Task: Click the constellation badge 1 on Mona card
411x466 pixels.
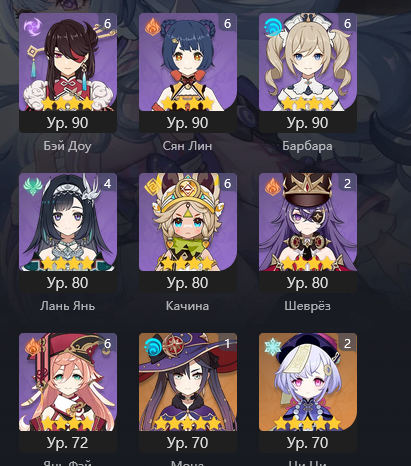Action: click(227, 343)
